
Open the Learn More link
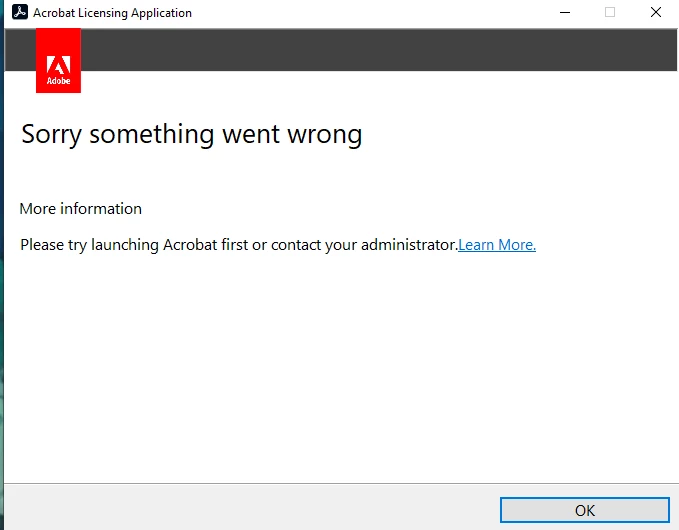tap(497, 245)
